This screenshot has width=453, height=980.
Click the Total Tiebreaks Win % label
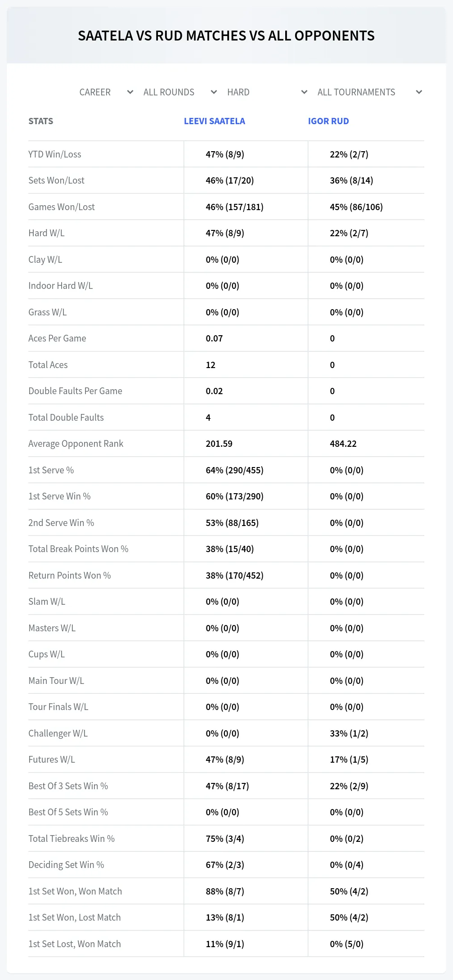(72, 839)
